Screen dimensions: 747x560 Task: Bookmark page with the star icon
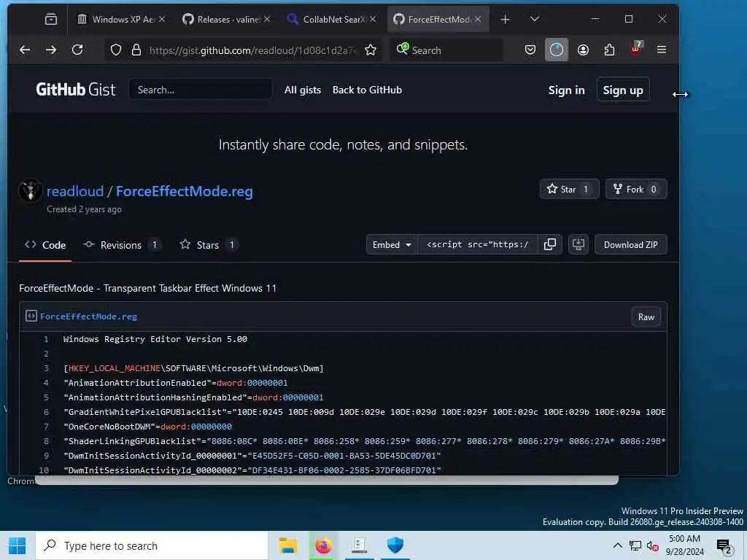tap(370, 50)
